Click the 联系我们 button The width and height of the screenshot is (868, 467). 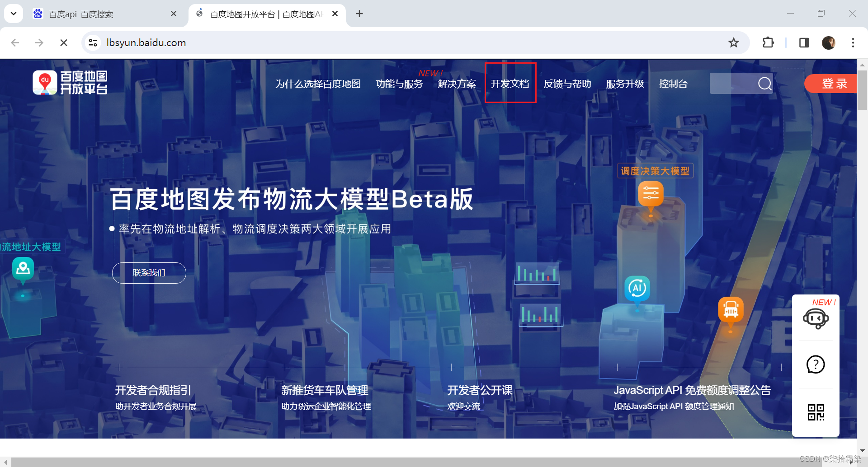click(149, 273)
